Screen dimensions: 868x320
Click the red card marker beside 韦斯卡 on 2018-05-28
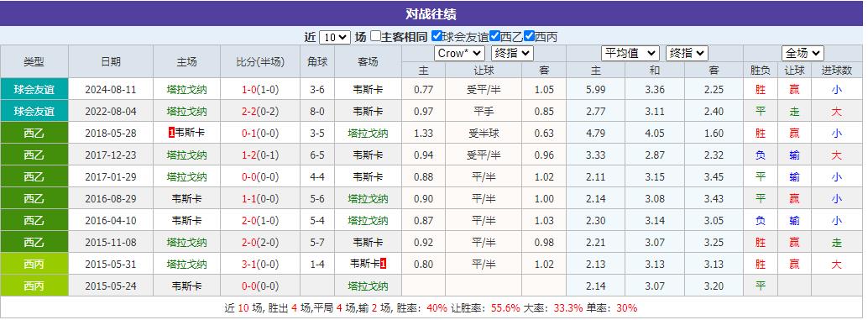pos(171,133)
